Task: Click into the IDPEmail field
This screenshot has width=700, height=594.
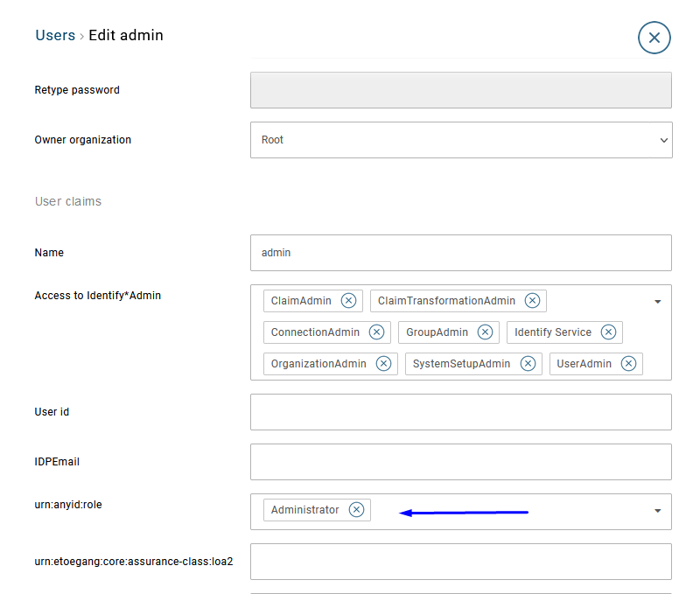Action: pos(461,462)
